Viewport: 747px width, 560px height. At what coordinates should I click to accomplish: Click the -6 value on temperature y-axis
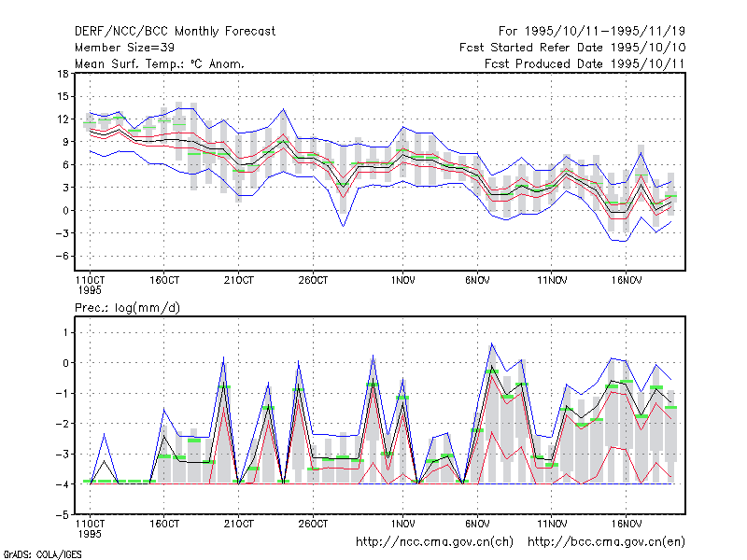pyautogui.click(x=62, y=256)
